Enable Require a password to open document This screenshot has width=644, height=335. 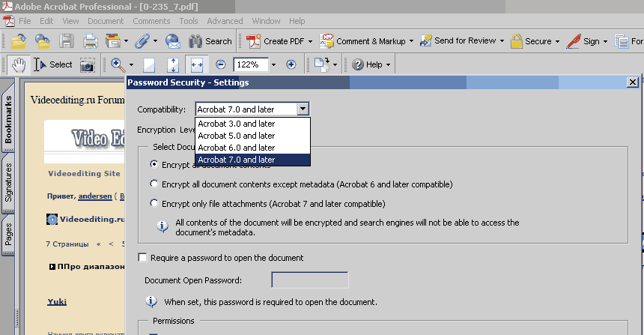click(x=142, y=257)
